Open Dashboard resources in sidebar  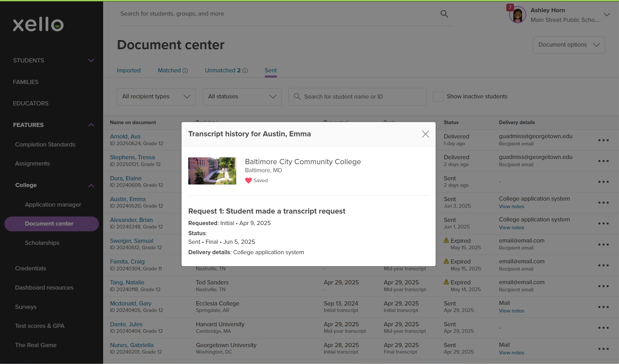point(44,288)
